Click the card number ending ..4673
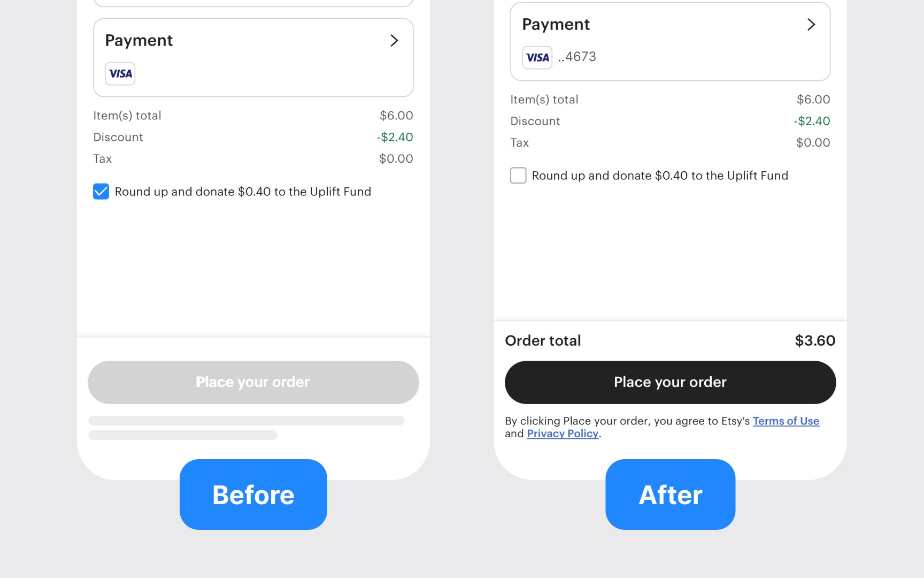924x578 pixels. tap(577, 57)
